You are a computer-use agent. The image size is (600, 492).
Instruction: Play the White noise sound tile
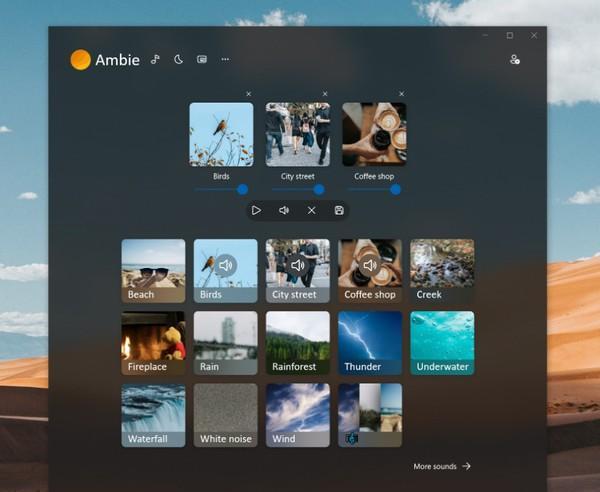[225, 415]
